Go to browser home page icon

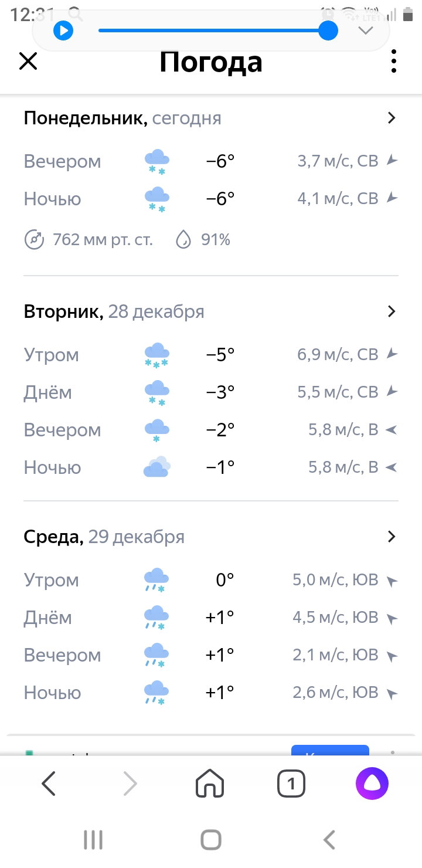point(210,783)
